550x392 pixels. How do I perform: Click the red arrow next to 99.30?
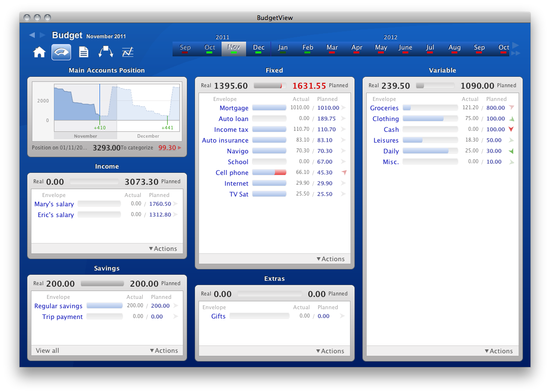(179, 147)
